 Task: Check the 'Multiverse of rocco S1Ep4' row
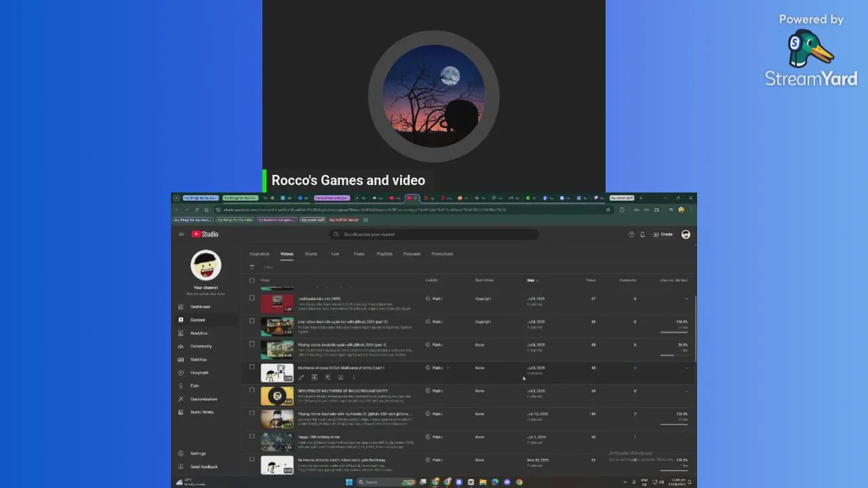[x=252, y=367]
